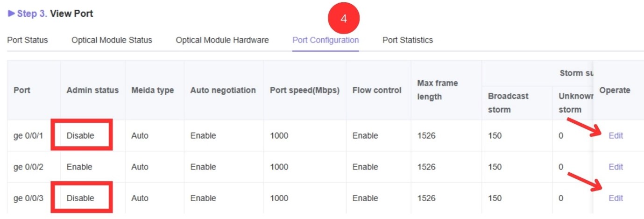Click Disable status of ge 0/0/1
This screenshot has height=219, width=644.
80,136
